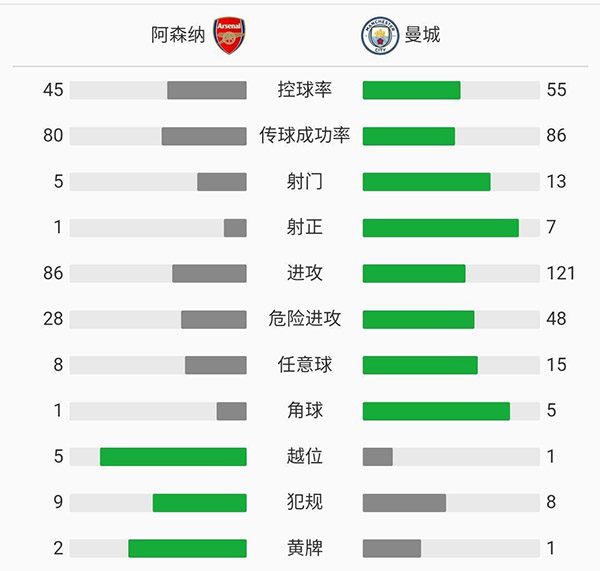Click Manchester City's green 任意球 bar
This screenshot has width=600, height=571.
420,365
